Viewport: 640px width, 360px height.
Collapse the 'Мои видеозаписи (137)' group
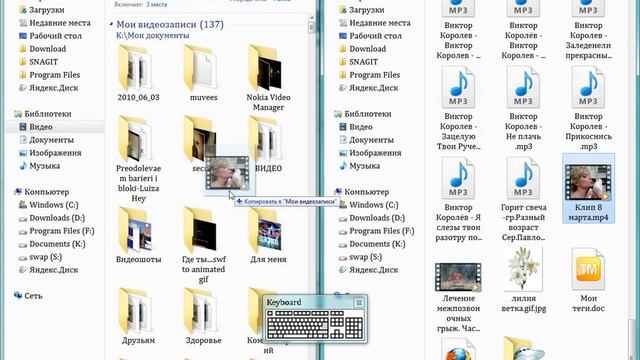click(x=111, y=24)
